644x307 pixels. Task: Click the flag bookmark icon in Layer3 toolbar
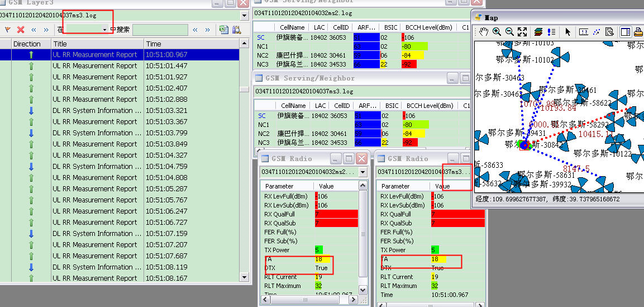[8, 30]
